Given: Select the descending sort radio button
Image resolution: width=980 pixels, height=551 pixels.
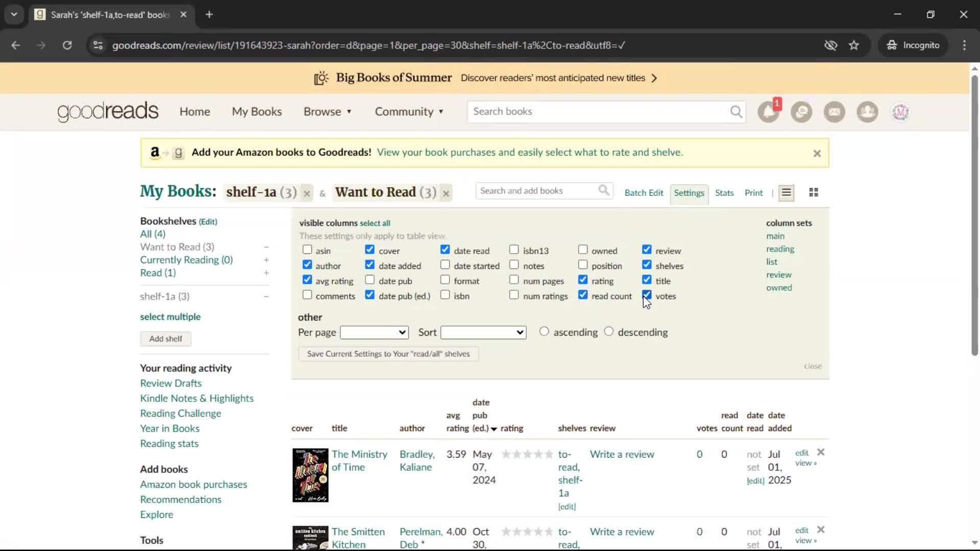Looking at the screenshot, I should click(608, 332).
